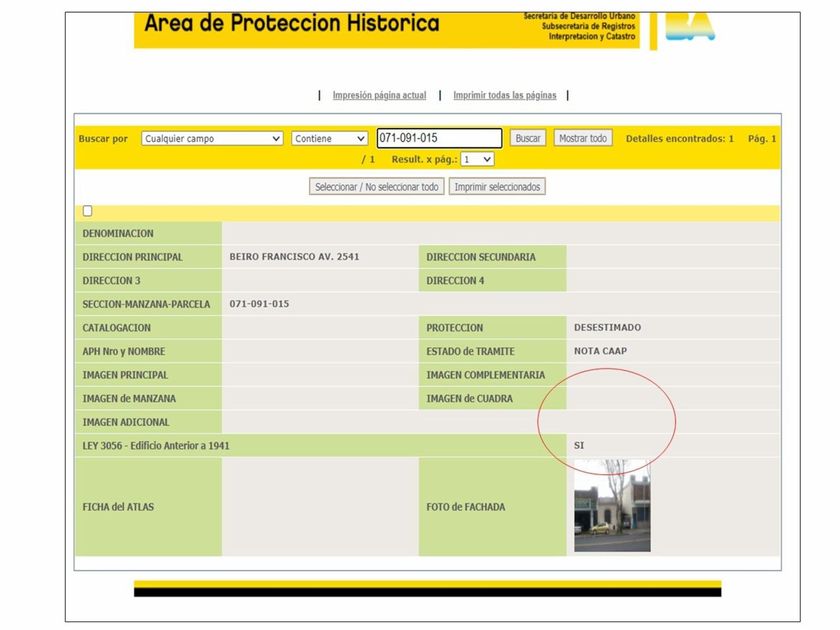Expand the 'Contiene' condition dropdown
Screen dimensions: 840x630
pyautogui.click(x=330, y=139)
